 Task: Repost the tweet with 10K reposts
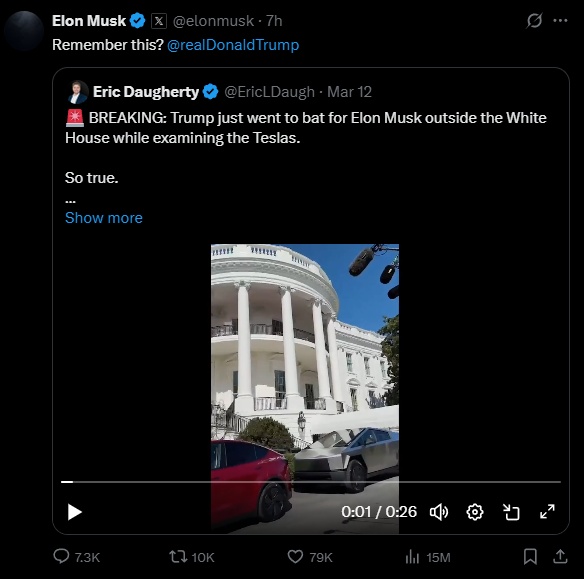(192, 557)
